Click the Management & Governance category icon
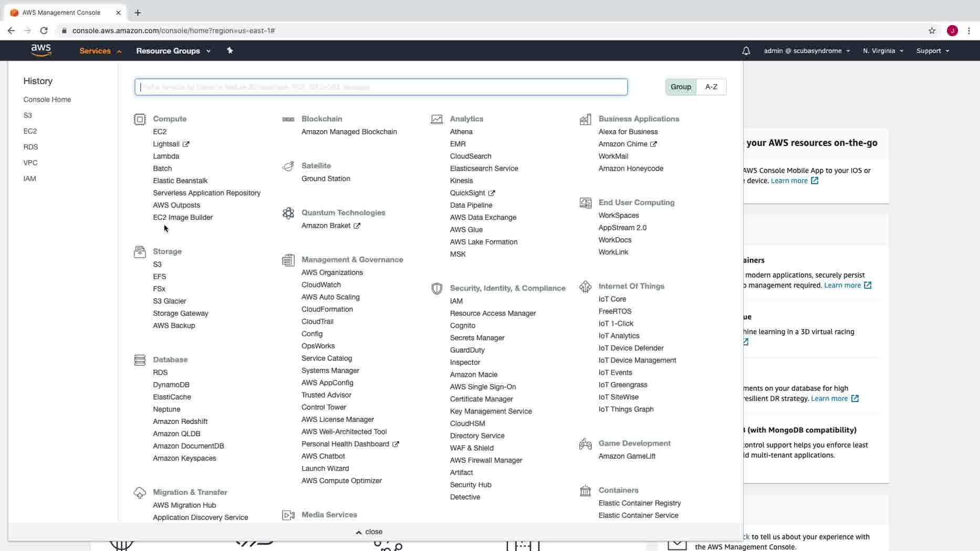980x551 pixels. pos(288,260)
